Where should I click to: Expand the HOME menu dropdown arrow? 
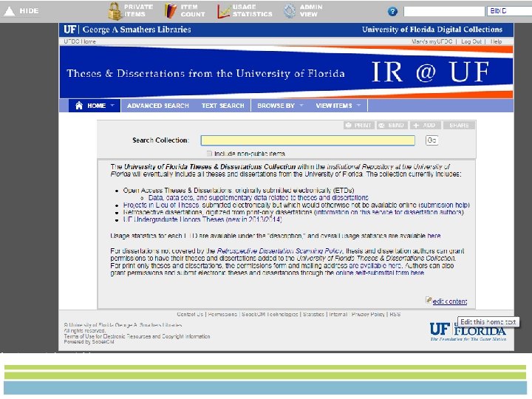point(112,106)
